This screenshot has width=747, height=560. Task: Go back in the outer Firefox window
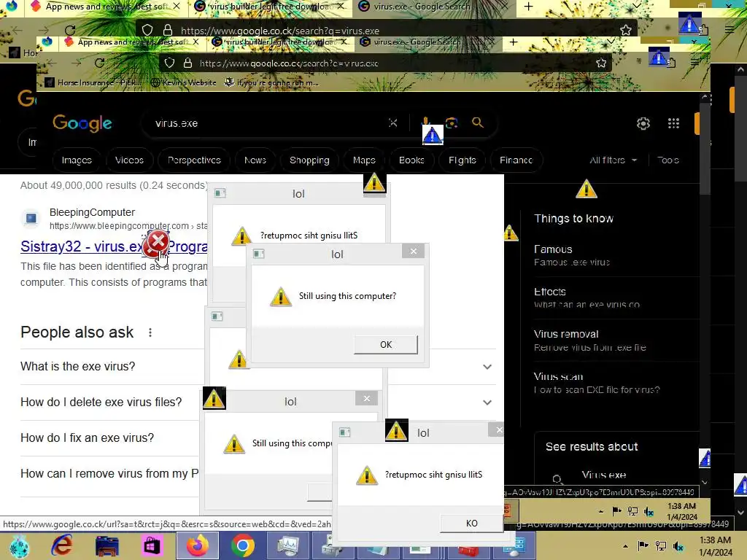click(x=18, y=30)
